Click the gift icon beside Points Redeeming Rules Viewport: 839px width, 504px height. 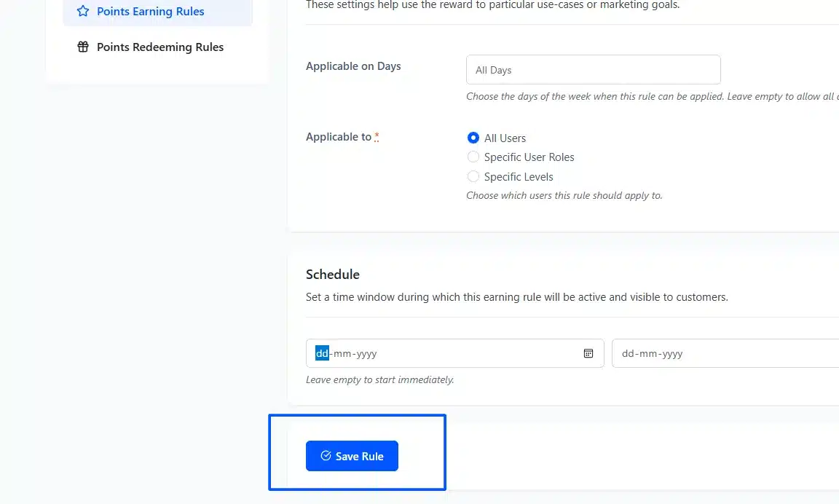point(81,46)
